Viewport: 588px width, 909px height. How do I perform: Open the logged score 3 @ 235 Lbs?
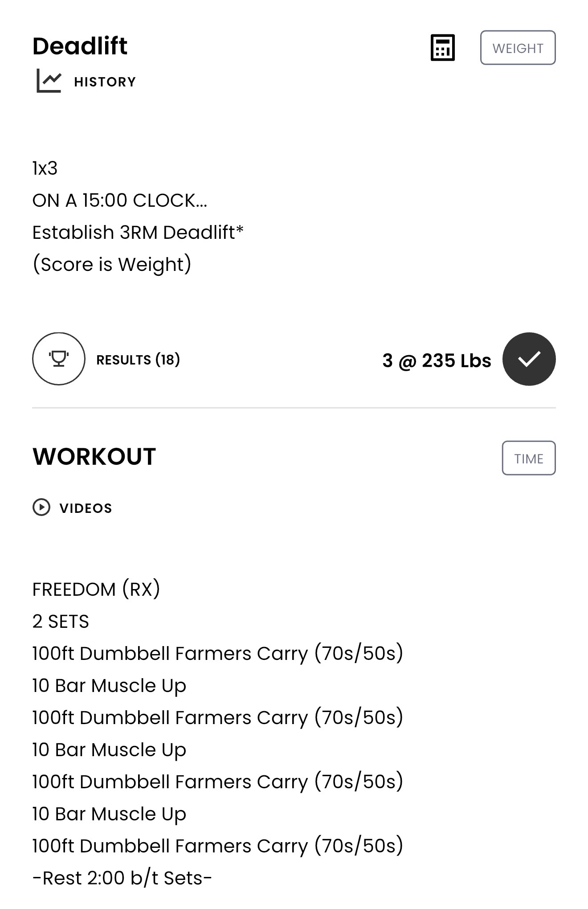437,360
